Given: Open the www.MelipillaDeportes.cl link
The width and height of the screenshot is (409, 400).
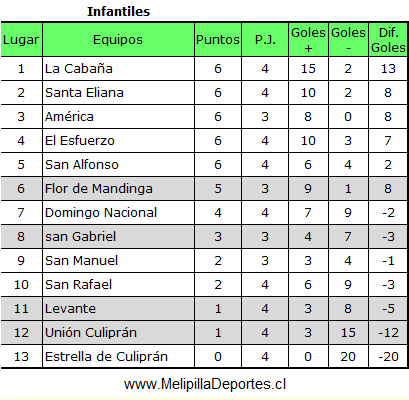Looking at the screenshot, I should click(x=205, y=384).
